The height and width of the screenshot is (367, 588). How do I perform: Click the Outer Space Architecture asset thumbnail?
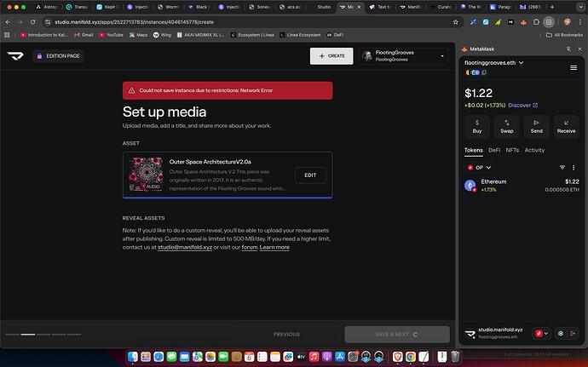tap(146, 175)
